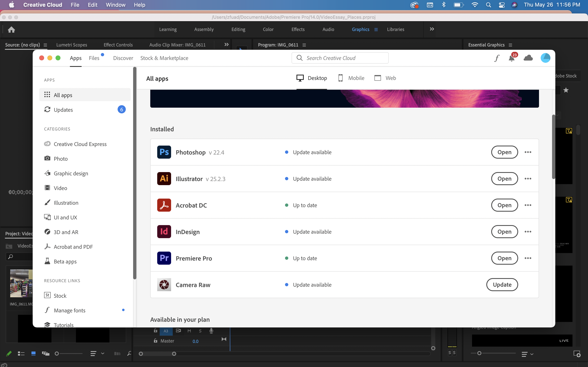Open Illustrator with the Open button

504,179
